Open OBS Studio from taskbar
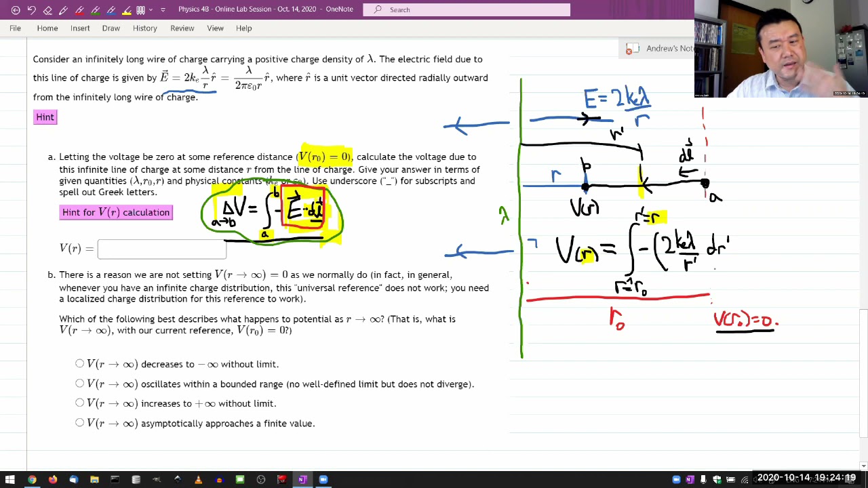The image size is (868, 488). [x=261, y=480]
